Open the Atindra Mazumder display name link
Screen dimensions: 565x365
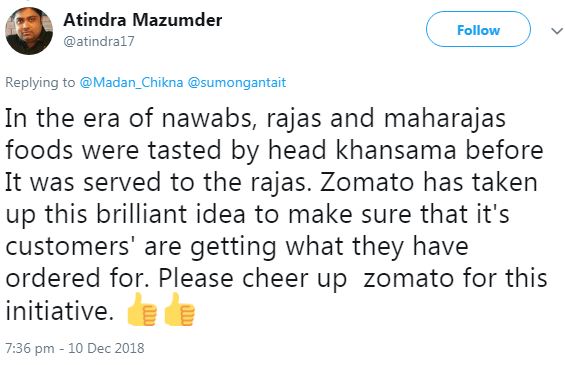[x=143, y=19]
